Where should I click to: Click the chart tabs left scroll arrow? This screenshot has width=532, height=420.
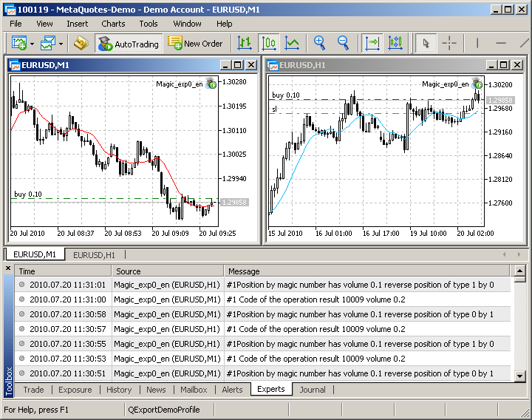504,254
